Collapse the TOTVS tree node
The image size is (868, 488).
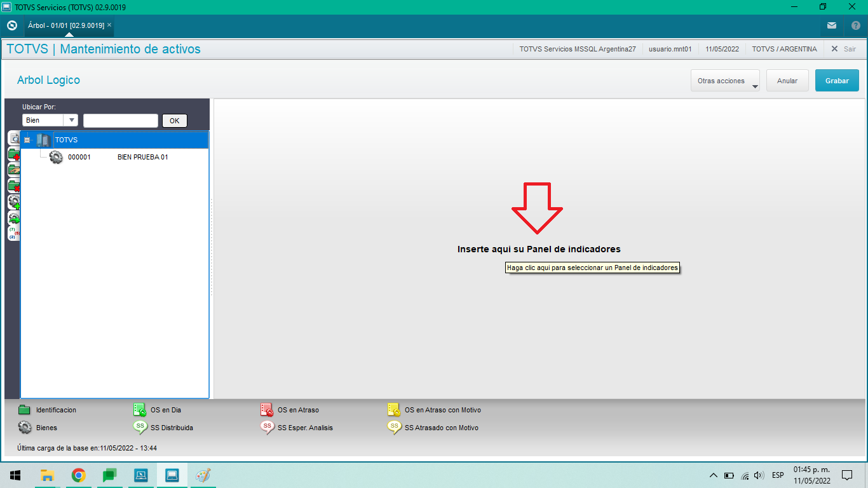pyautogui.click(x=27, y=140)
